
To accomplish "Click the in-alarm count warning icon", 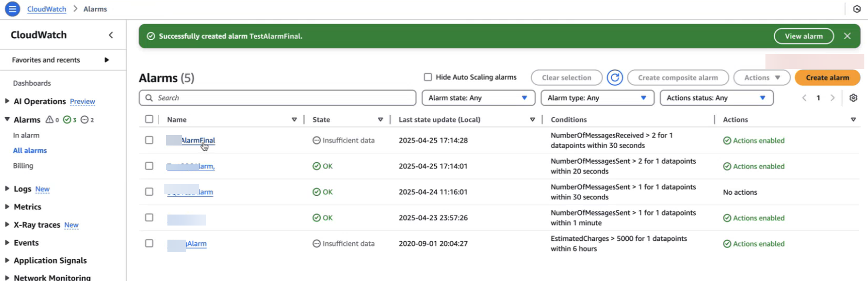I will pos(49,119).
